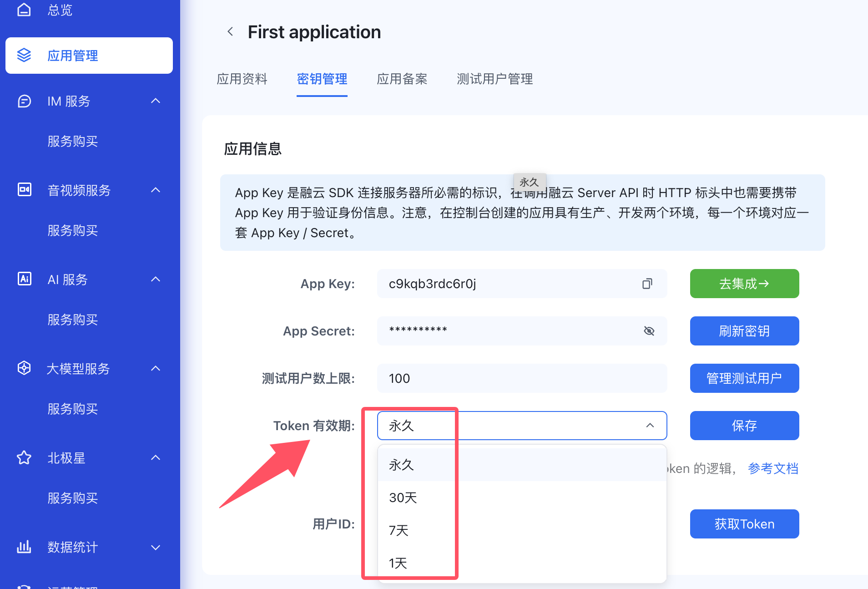Collapse the 大模型服务 section
The width and height of the screenshot is (868, 589).
point(156,368)
